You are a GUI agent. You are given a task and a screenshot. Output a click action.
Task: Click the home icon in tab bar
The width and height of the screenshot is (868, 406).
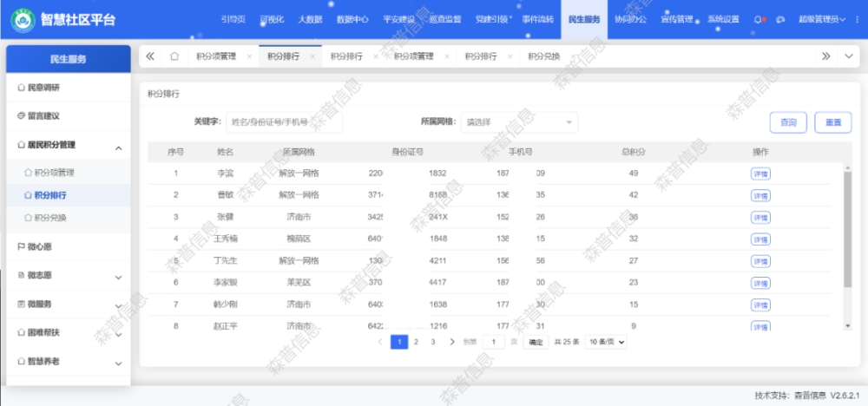pos(174,56)
